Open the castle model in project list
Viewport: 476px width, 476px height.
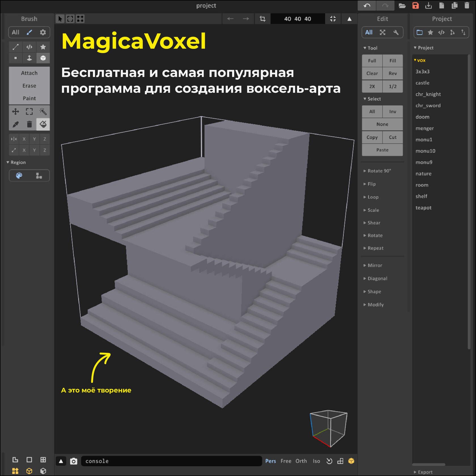tap(422, 83)
